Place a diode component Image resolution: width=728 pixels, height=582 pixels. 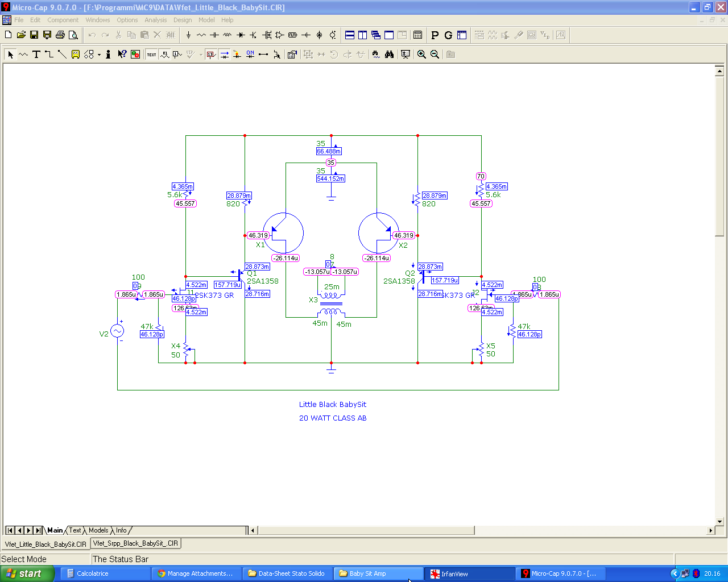pyautogui.click(x=241, y=35)
